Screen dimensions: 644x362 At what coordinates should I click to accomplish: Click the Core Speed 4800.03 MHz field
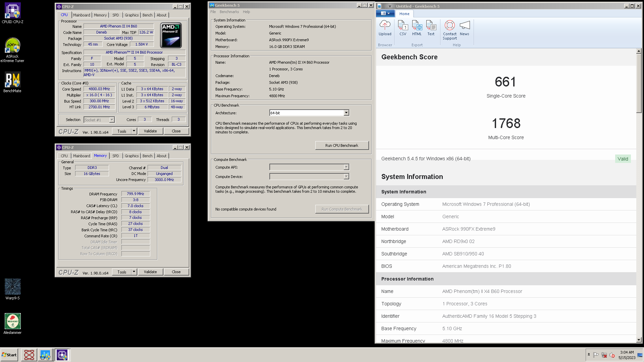pyautogui.click(x=99, y=89)
